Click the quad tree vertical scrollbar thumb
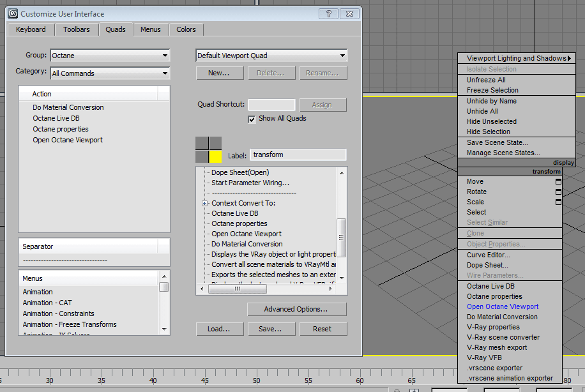585x392 pixels. tap(341, 237)
